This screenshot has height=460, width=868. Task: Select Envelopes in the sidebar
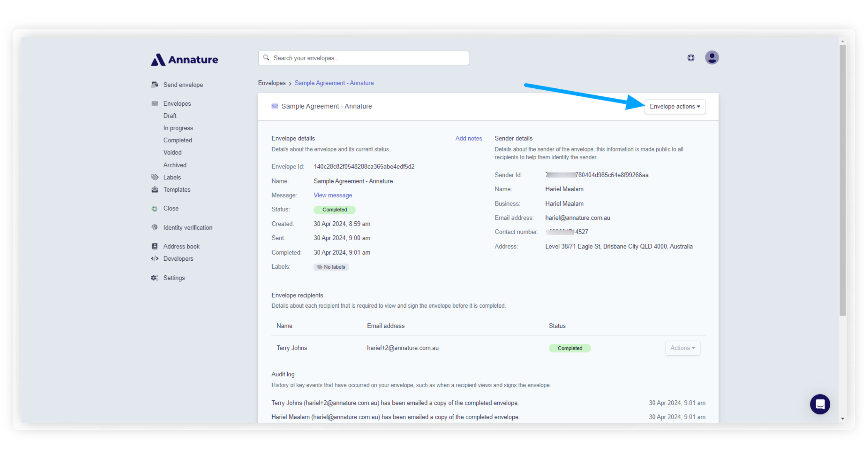(x=177, y=103)
